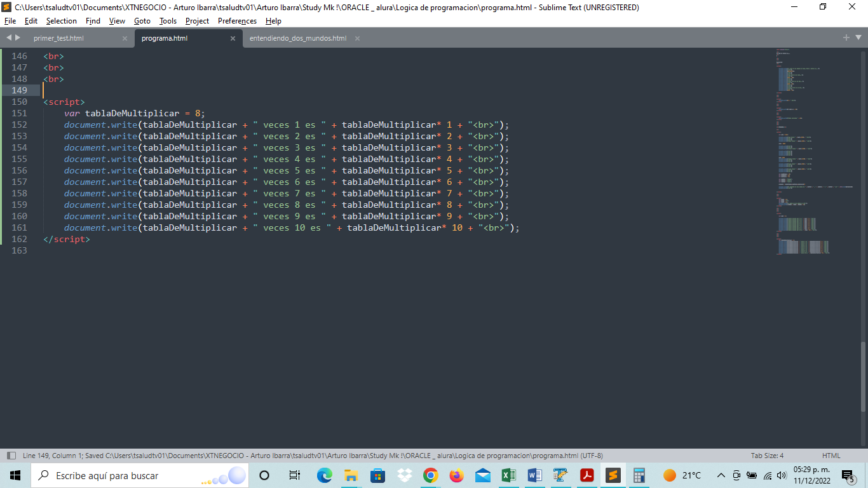Screen dimensions: 868x488
Task: Close the entendiendo_dos_mundos.html tab
Action: pyautogui.click(x=357, y=38)
